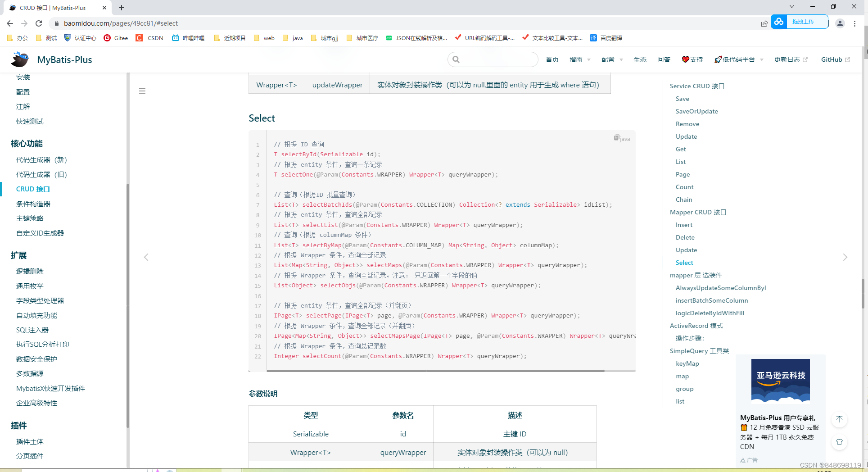Click the back-to-top arrow button

pos(839,419)
